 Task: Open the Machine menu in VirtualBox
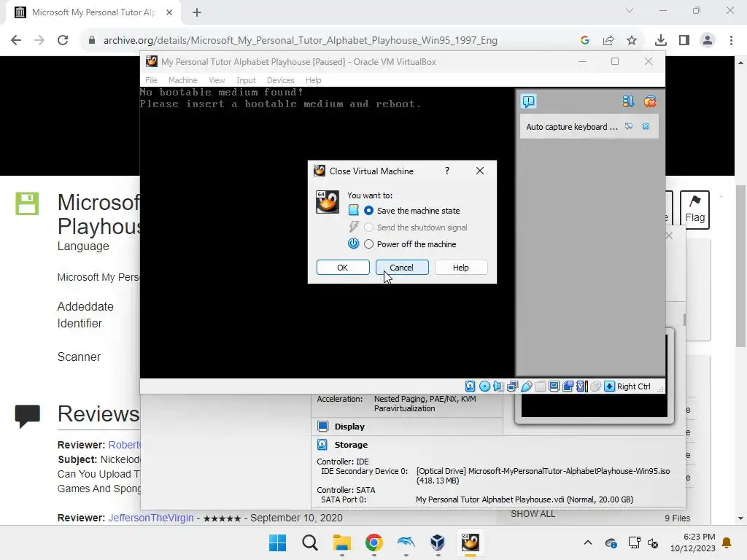(182, 80)
